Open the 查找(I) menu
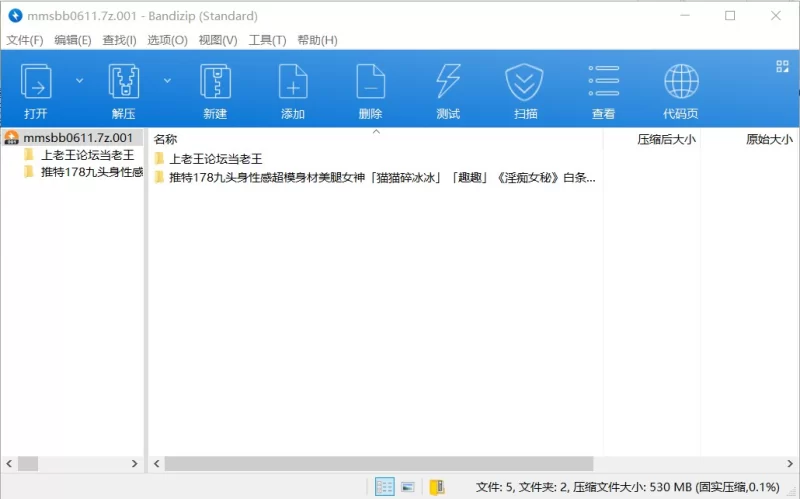This screenshot has width=800, height=499. pyautogui.click(x=119, y=40)
